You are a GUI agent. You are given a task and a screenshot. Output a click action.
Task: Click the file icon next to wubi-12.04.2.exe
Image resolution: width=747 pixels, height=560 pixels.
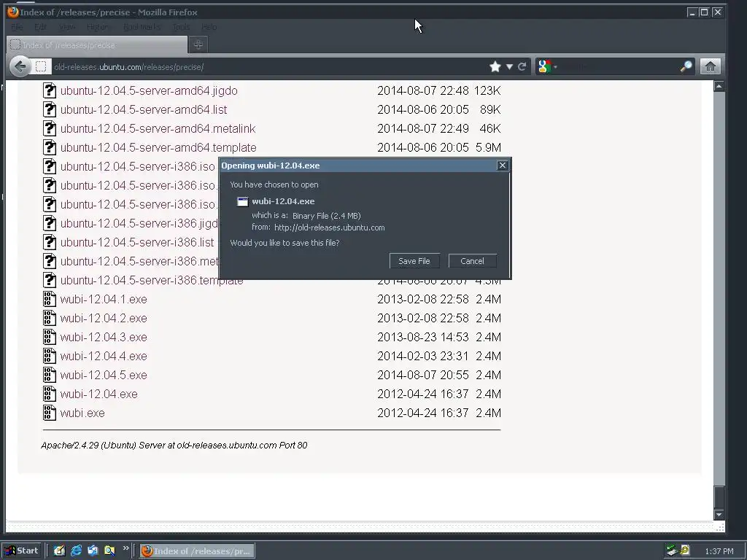pyautogui.click(x=50, y=318)
